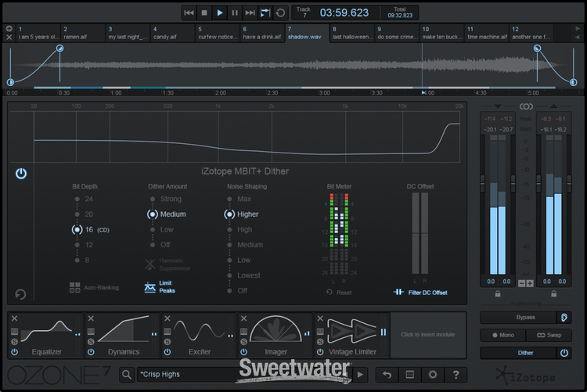This screenshot has width=587, height=392.
Task: Open the Dither panel button
Action: [518, 353]
